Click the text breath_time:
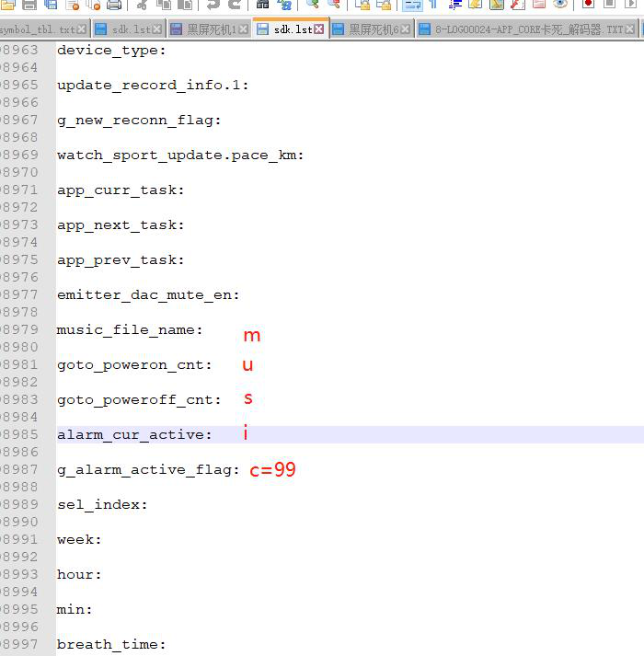This screenshot has height=656, width=644. click(111, 645)
